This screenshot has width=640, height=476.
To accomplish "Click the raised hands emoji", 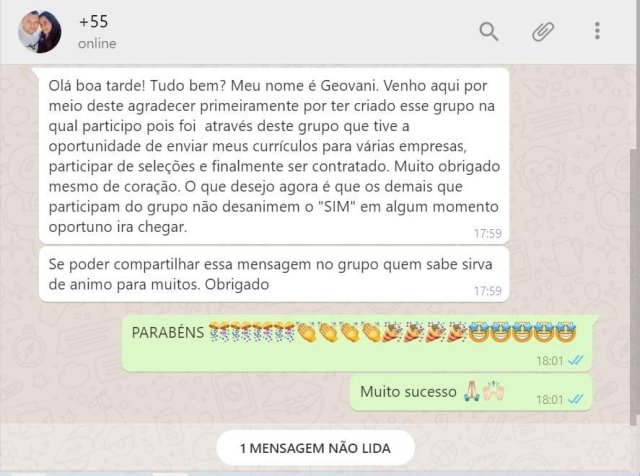I will pos(493,391).
